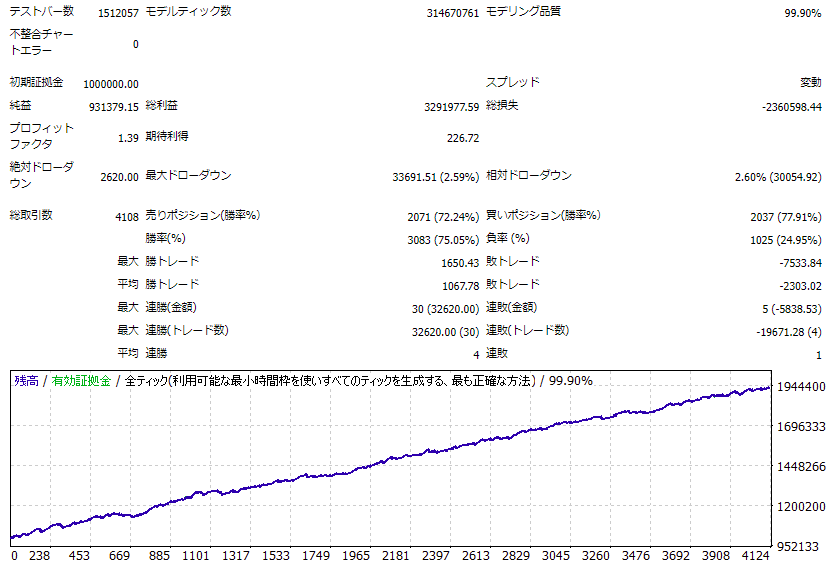Click the 純益 value 931379.15
832x579 pixels.
pyautogui.click(x=113, y=106)
